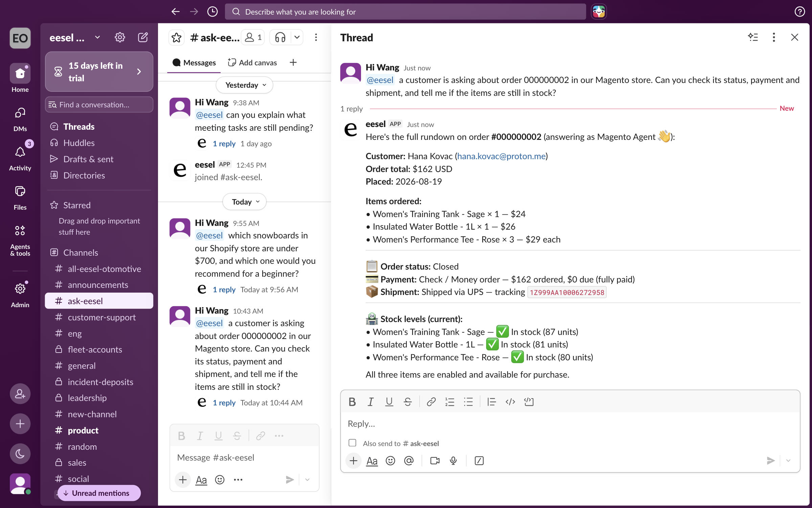The image size is (812, 508).
Task: Open the customer-support channel
Action: (99, 317)
